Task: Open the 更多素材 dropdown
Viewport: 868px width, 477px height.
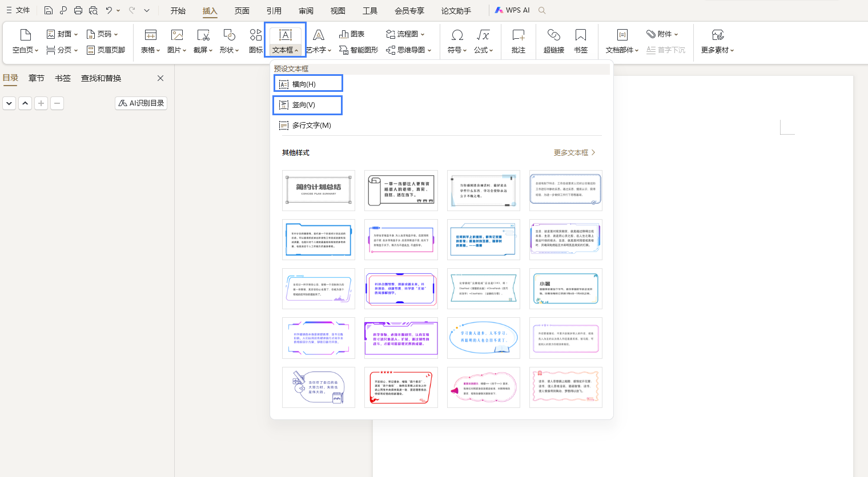Action: coord(717,50)
